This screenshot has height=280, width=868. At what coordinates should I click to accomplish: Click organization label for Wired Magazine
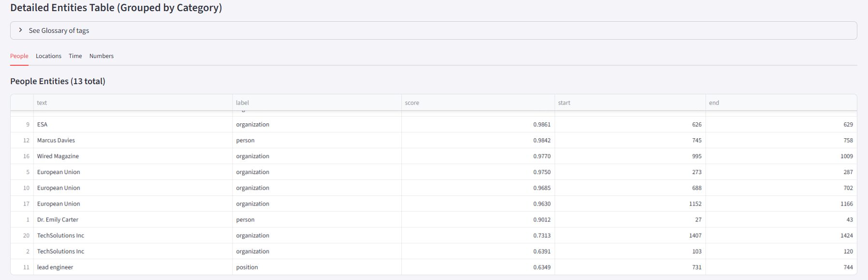pos(317,156)
